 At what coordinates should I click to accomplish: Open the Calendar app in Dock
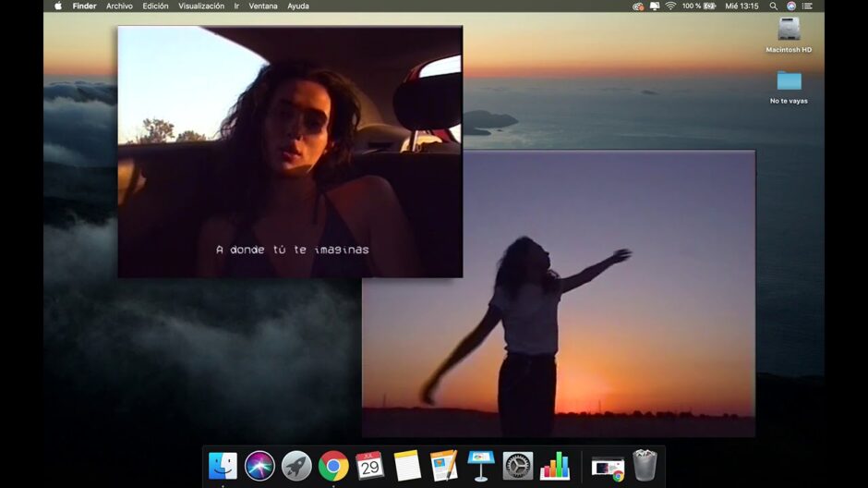click(x=370, y=466)
